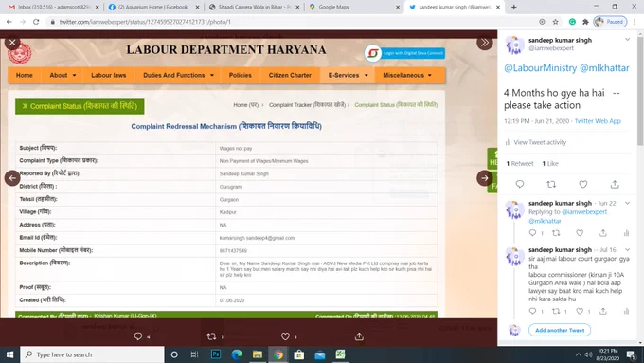The height and width of the screenshot is (363, 644).
Task: Click the taskbar search box
Action: [92, 354]
